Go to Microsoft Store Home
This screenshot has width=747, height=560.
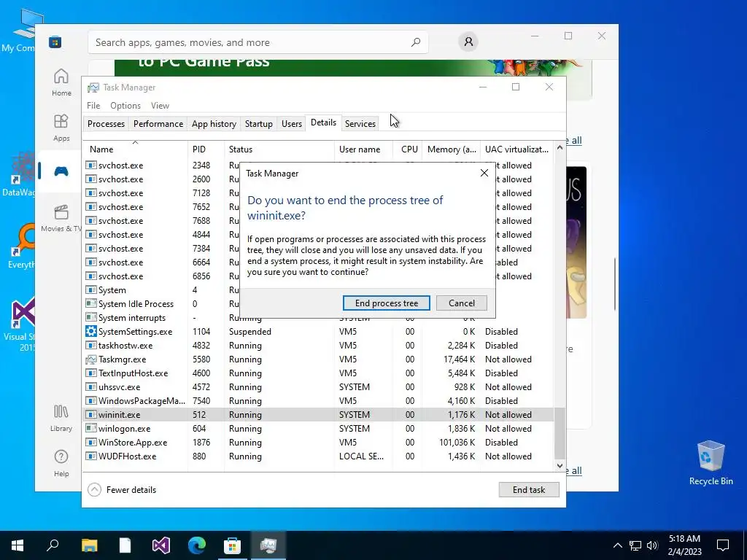[x=61, y=82]
